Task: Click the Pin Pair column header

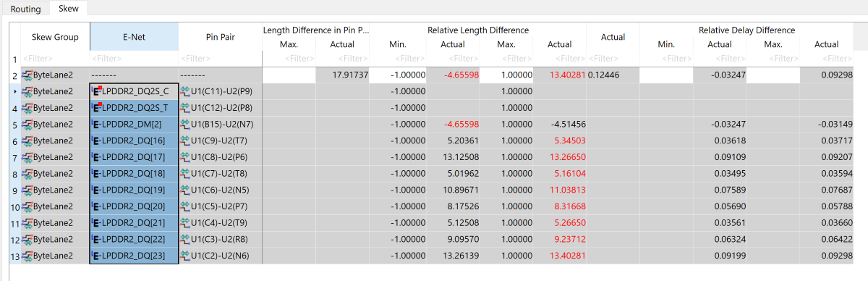Action: pos(221,36)
